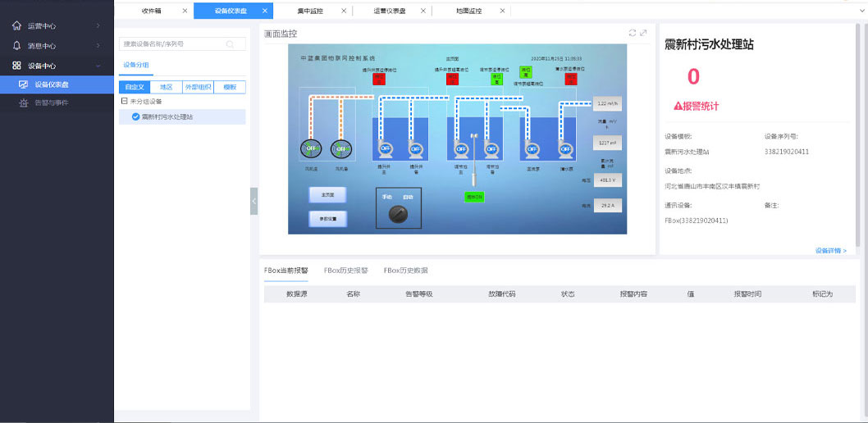Collapse the left panel with the arrow handle

pos(254,201)
